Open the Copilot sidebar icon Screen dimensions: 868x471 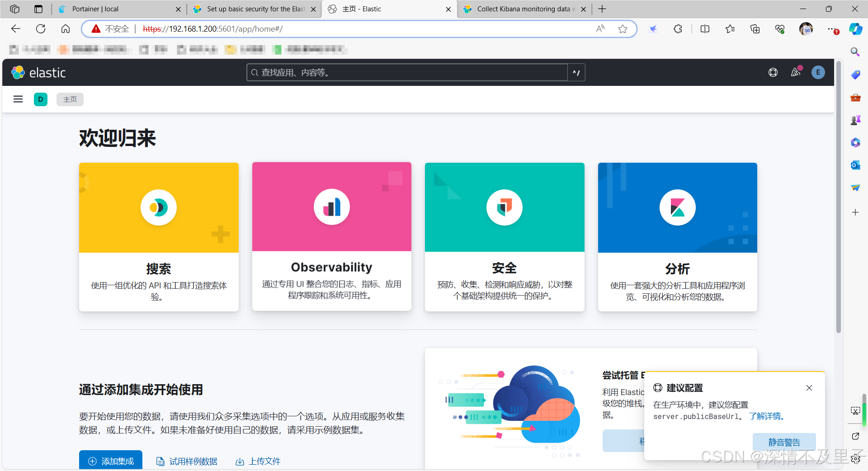coord(855,29)
